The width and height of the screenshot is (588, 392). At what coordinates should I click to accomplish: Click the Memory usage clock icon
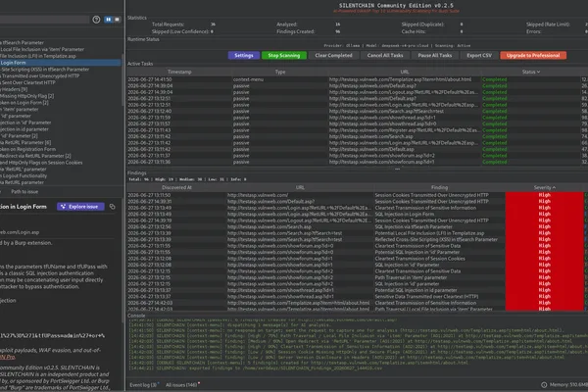(x=544, y=385)
